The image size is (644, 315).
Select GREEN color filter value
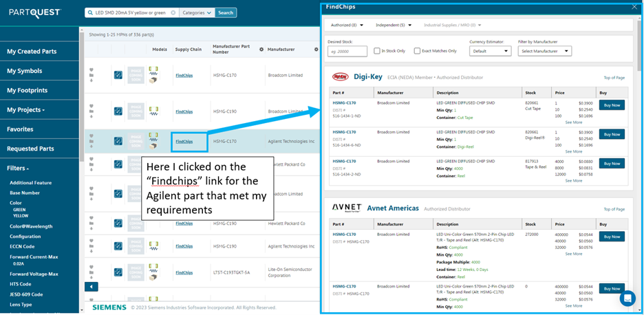19,210
